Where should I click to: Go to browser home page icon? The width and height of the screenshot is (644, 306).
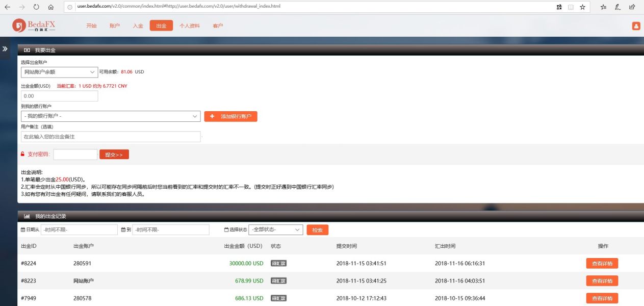[x=50, y=7]
